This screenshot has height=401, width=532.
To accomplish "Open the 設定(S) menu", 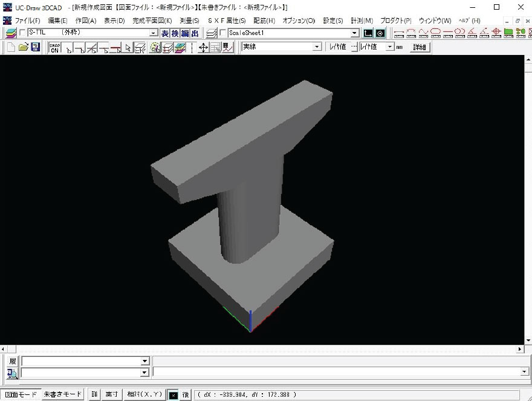I will click(x=333, y=21).
